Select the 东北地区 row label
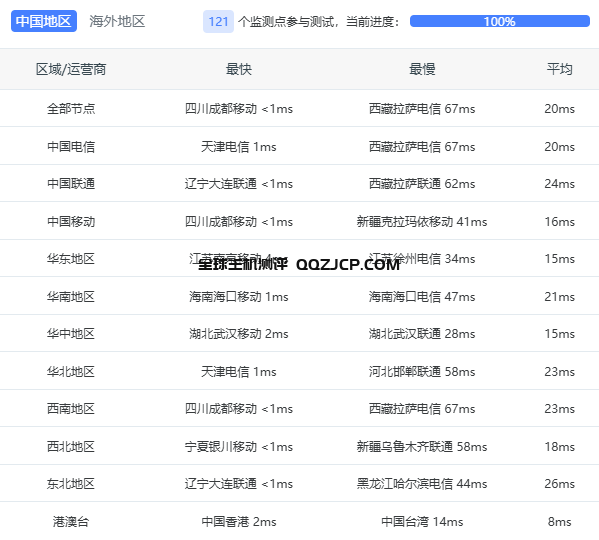Image resolution: width=599 pixels, height=540 pixels. pos(71,484)
